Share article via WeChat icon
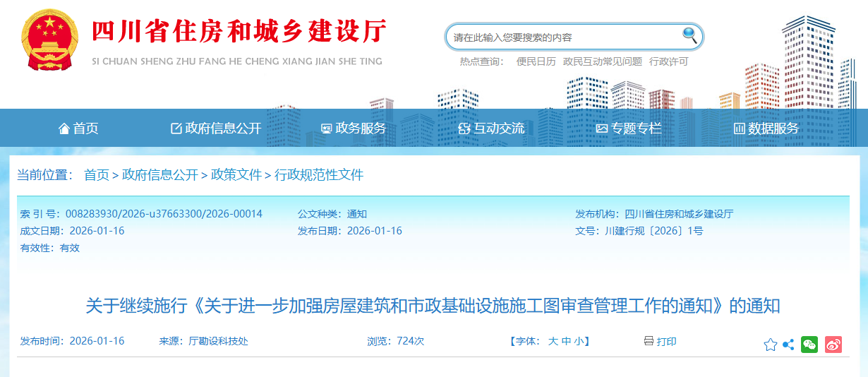The width and height of the screenshot is (868, 377). 809,345
